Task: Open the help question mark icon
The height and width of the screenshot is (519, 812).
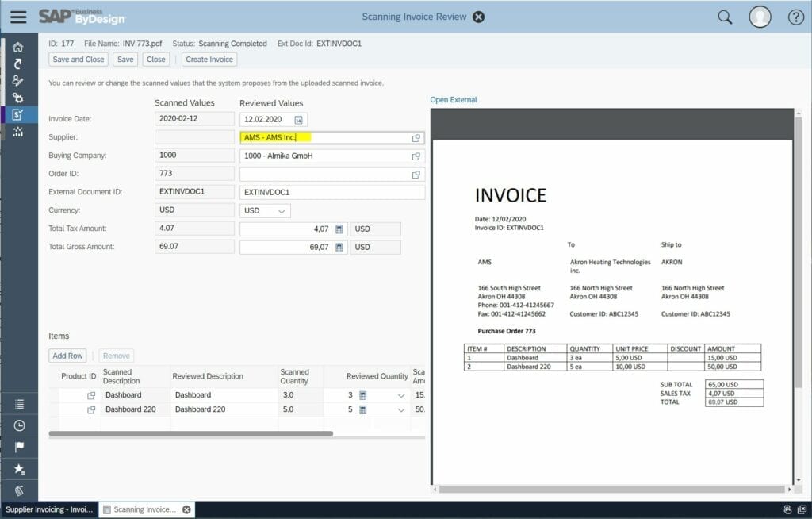Action: (x=795, y=17)
